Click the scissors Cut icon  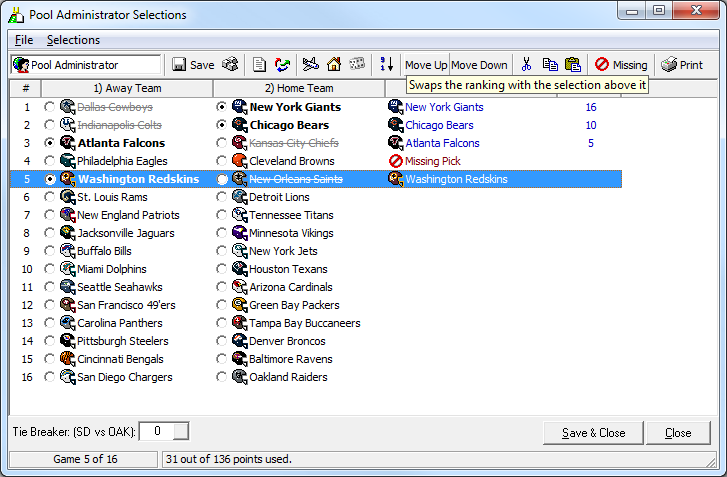pos(526,64)
